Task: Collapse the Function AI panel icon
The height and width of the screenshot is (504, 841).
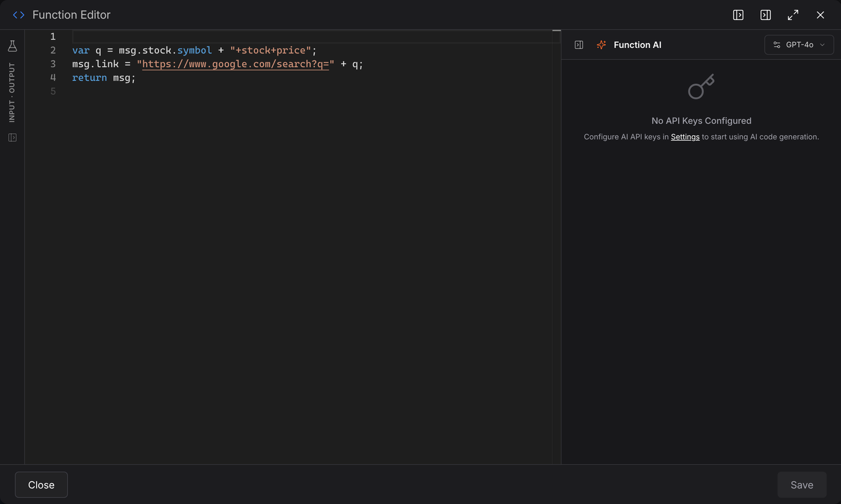Action: pos(579,45)
